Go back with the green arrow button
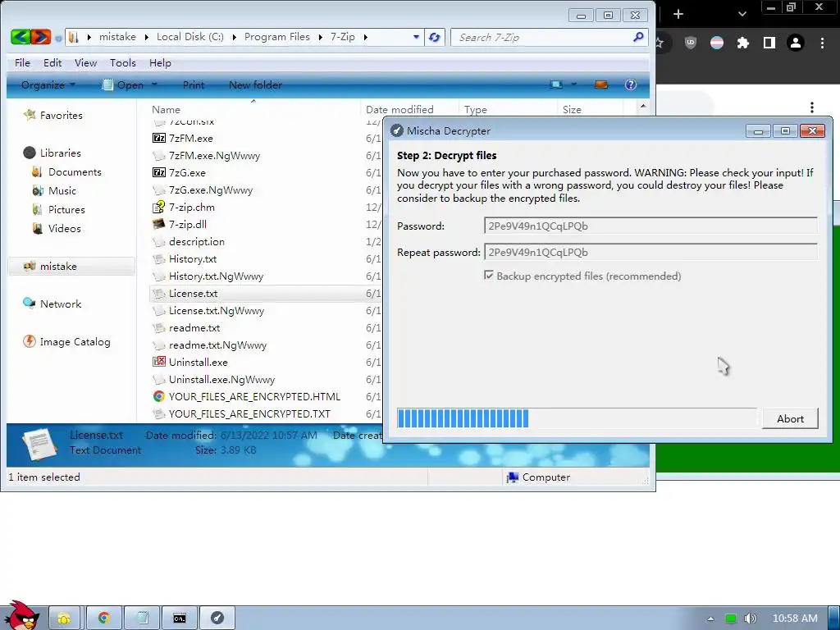Image resolution: width=840 pixels, height=630 pixels. click(x=21, y=37)
